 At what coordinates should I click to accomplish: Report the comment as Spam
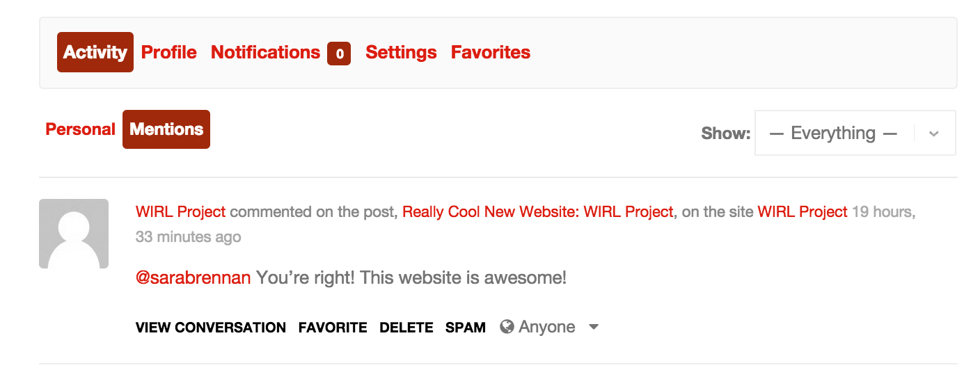(x=466, y=328)
